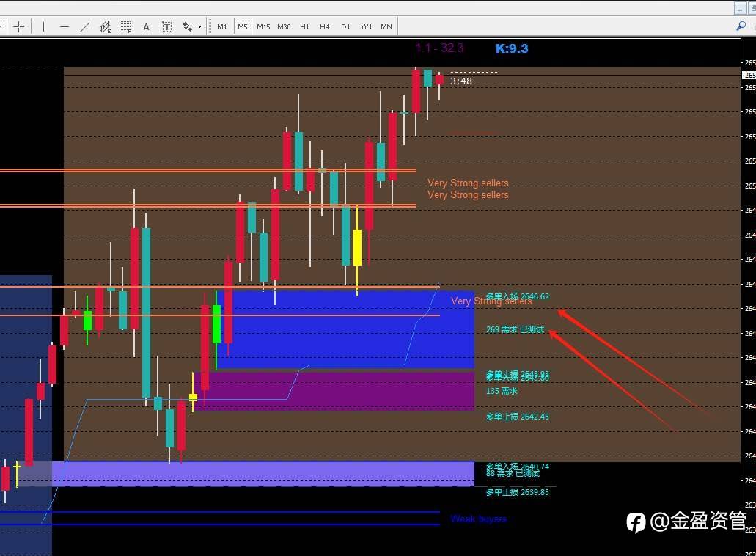Click the pink Very Strong sellers label

tap(491, 301)
